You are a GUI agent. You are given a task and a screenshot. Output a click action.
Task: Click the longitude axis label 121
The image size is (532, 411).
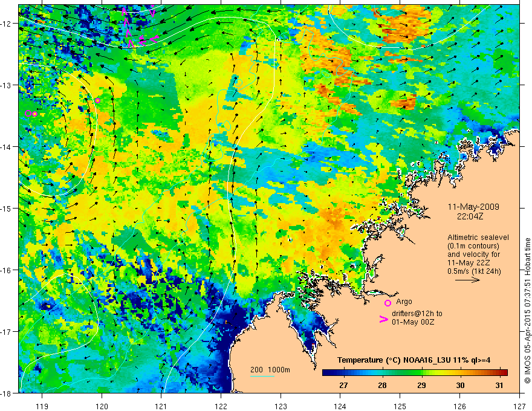pyautogui.click(x=161, y=406)
